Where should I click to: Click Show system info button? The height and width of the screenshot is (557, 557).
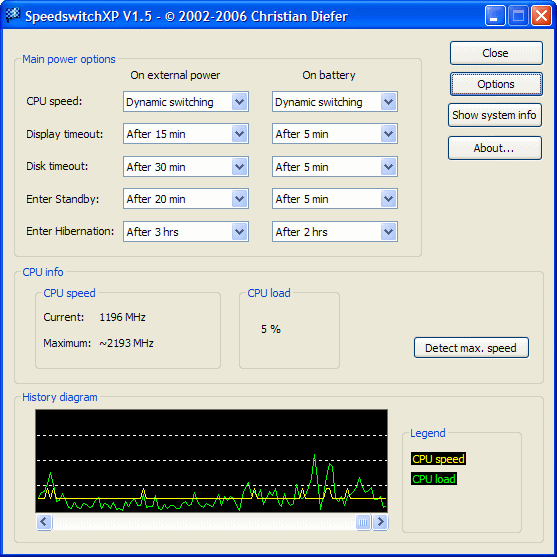[494, 115]
